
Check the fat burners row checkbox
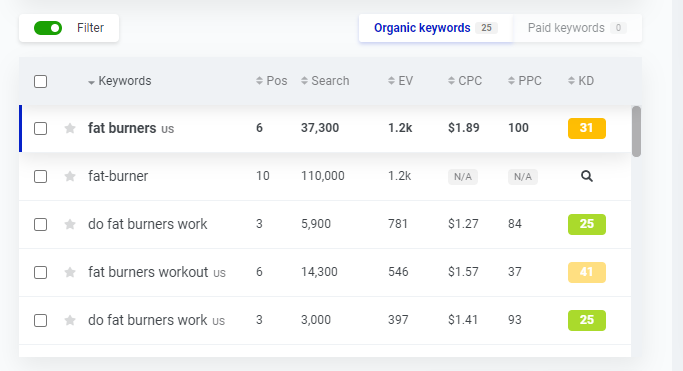(41, 128)
